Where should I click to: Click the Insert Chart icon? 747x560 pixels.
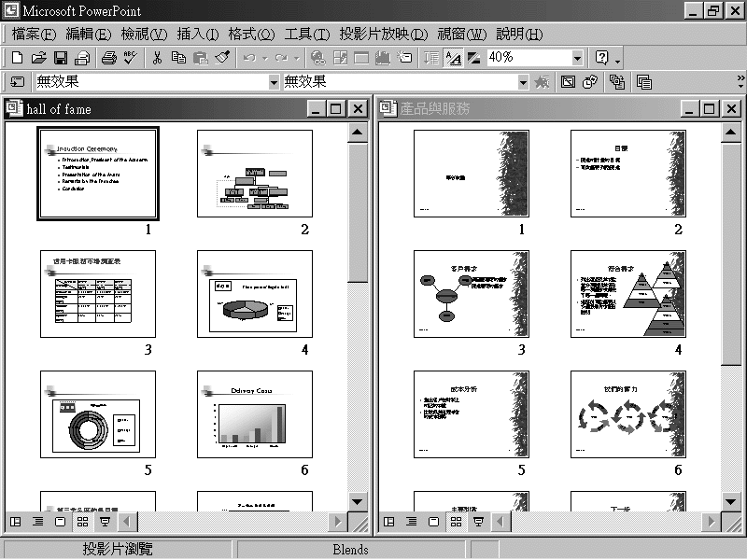[x=383, y=58]
